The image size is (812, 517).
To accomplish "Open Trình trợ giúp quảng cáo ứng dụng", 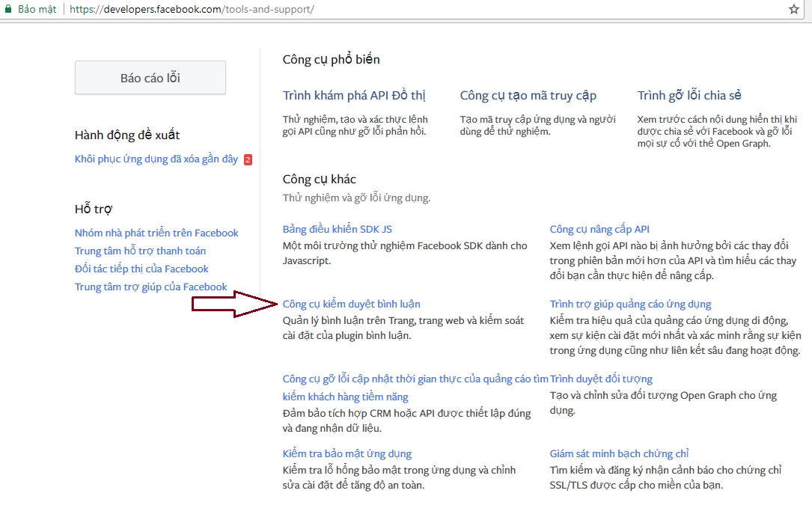I will (x=630, y=304).
